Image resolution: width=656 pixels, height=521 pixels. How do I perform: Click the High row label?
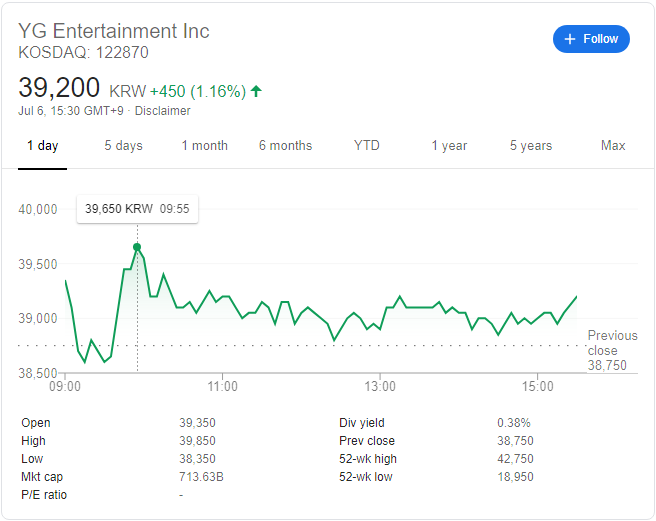pyautogui.click(x=33, y=441)
